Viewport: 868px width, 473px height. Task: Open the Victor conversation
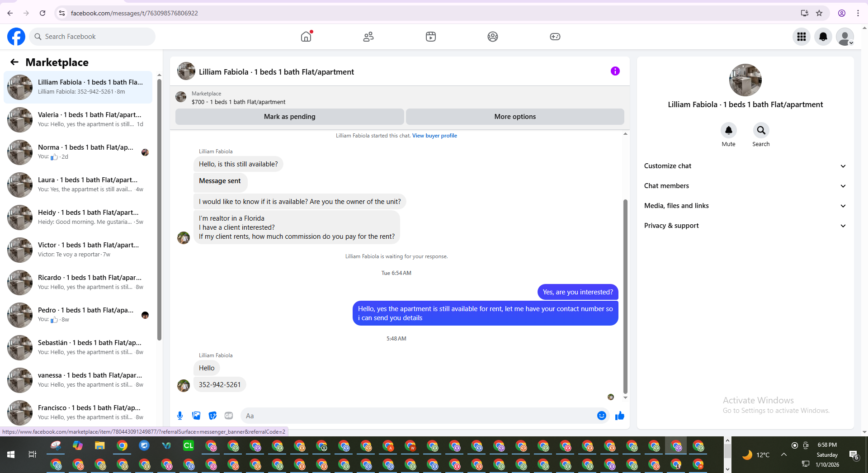tap(78, 250)
